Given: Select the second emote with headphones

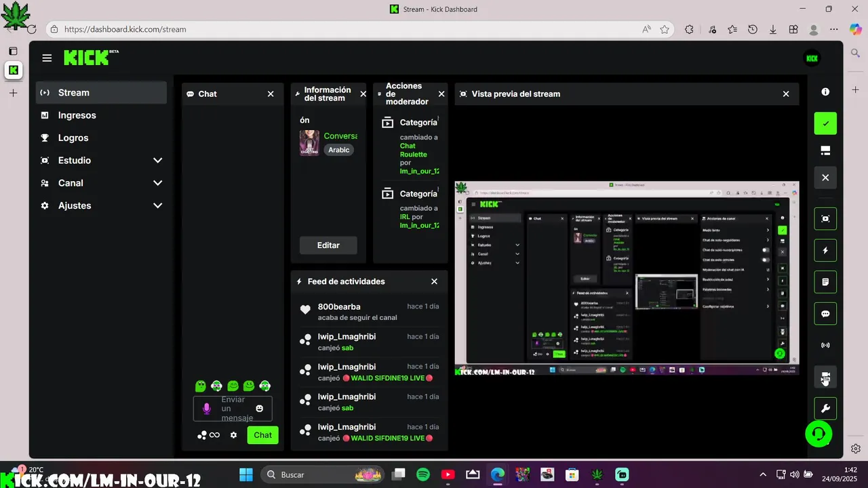Looking at the screenshot, I should coord(216,386).
